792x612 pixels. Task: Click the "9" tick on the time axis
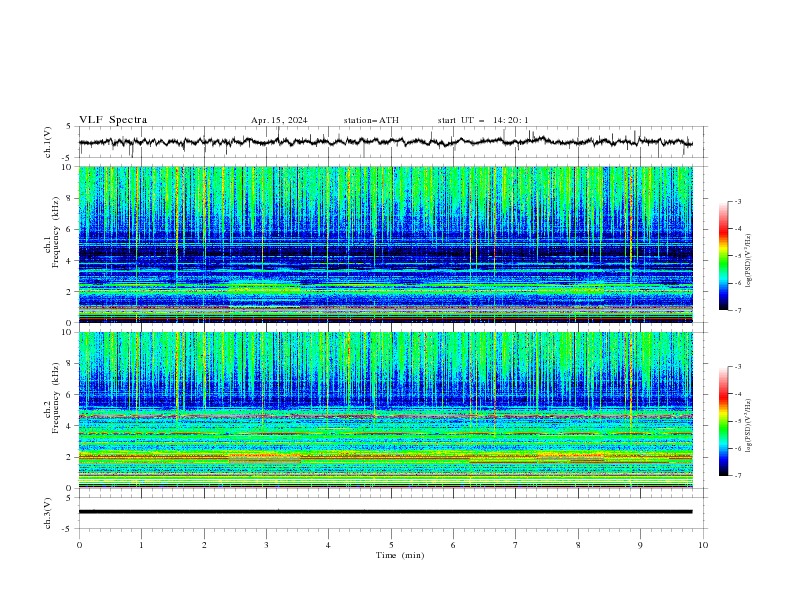[x=640, y=545]
